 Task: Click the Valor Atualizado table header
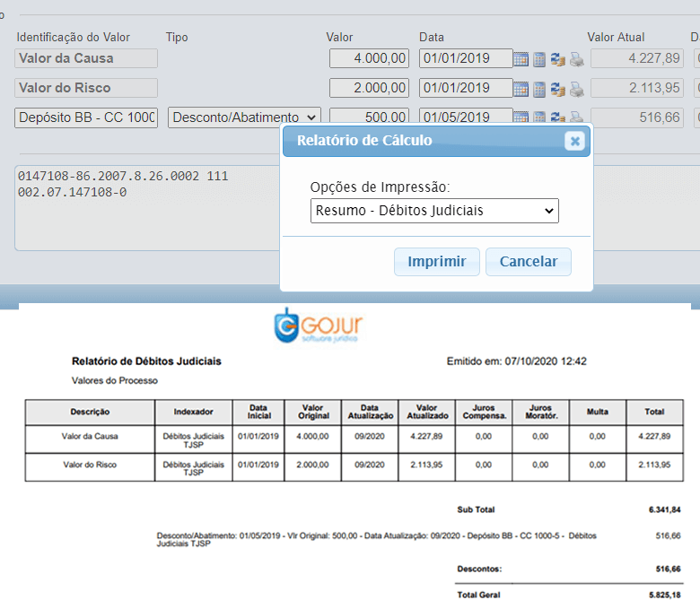[x=427, y=412]
